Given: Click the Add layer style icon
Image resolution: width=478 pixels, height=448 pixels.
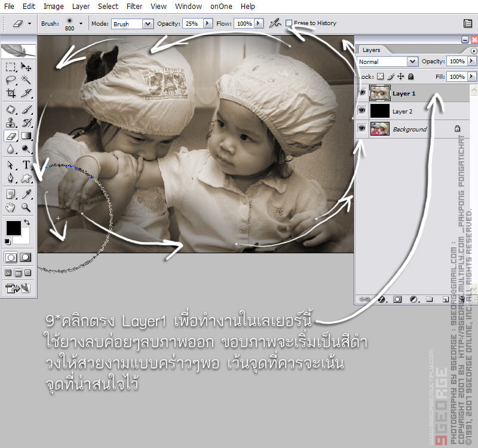Looking at the screenshot, I should pos(382,300).
